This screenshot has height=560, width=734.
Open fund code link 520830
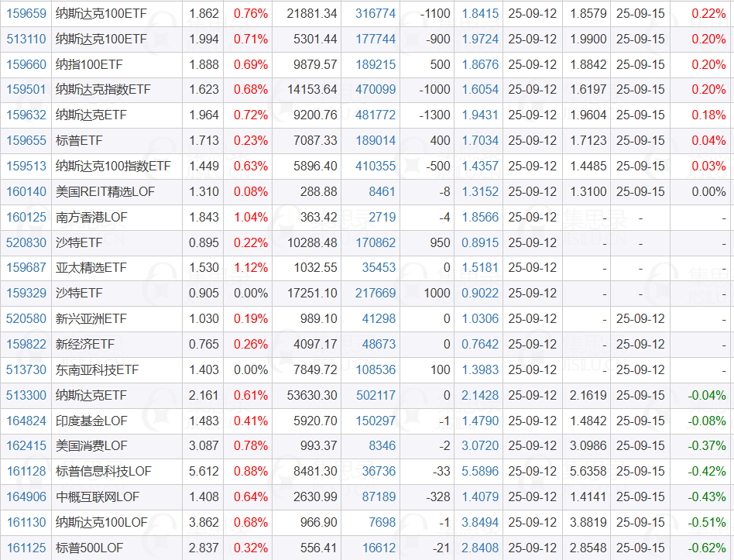click(x=26, y=242)
